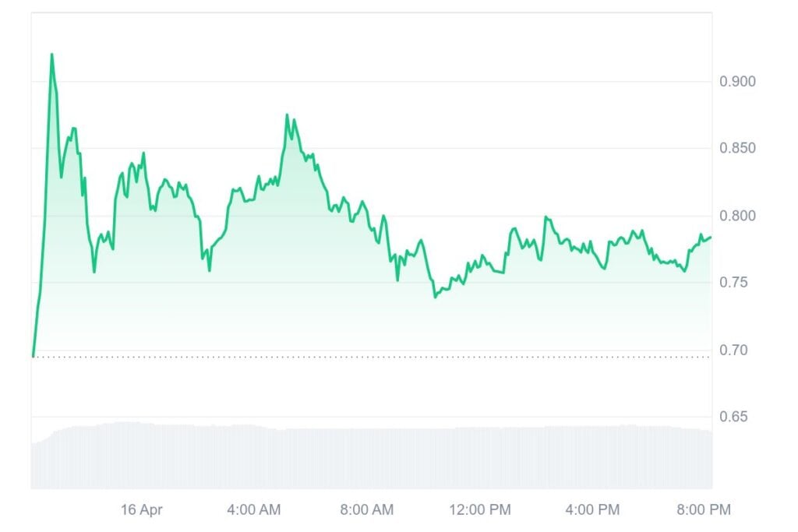Select the 12:00 PM time label
798x532 pixels.
479,510
